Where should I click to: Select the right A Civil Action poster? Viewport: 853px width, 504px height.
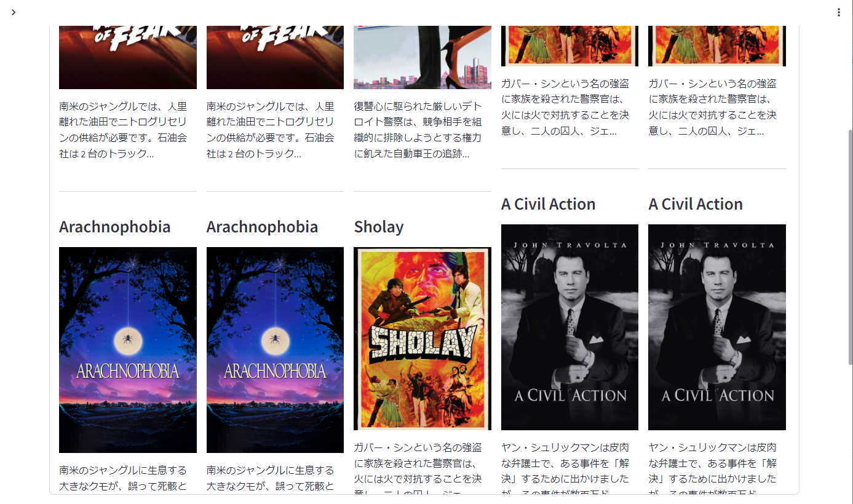point(717,327)
